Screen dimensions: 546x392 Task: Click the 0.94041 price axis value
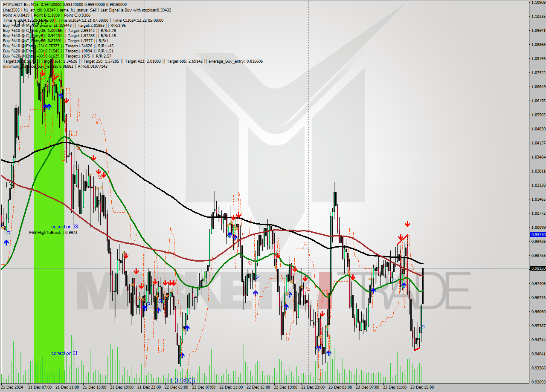coord(539,354)
